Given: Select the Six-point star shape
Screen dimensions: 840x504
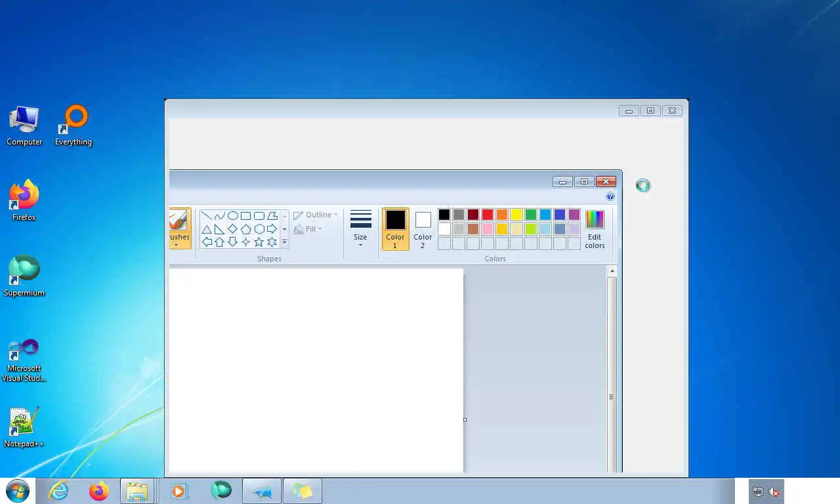Looking at the screenshot, I should pyautogui.click(x=272, y=242).
